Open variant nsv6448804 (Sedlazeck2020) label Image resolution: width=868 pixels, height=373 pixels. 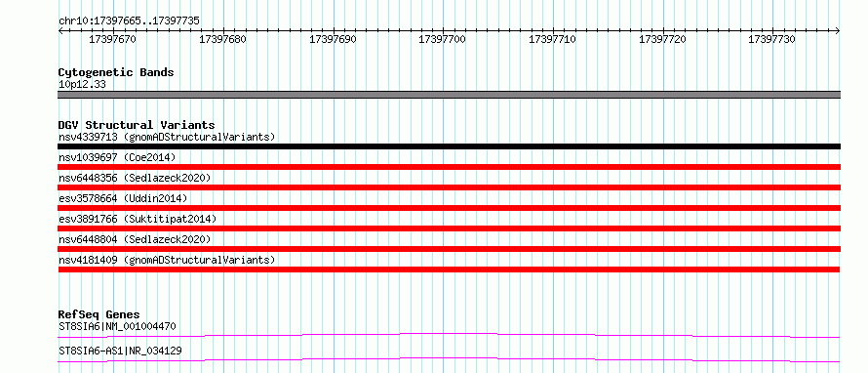(x=135, y=239)
